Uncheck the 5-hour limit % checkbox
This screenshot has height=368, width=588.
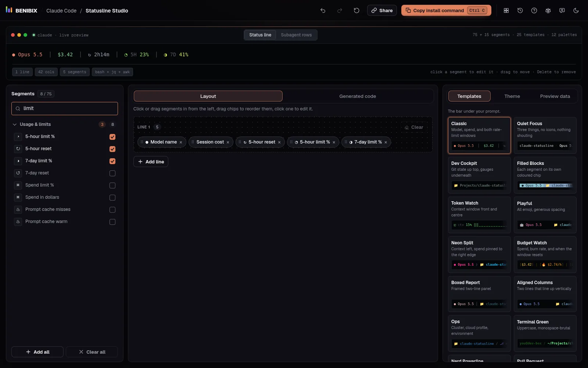point(112,137)
